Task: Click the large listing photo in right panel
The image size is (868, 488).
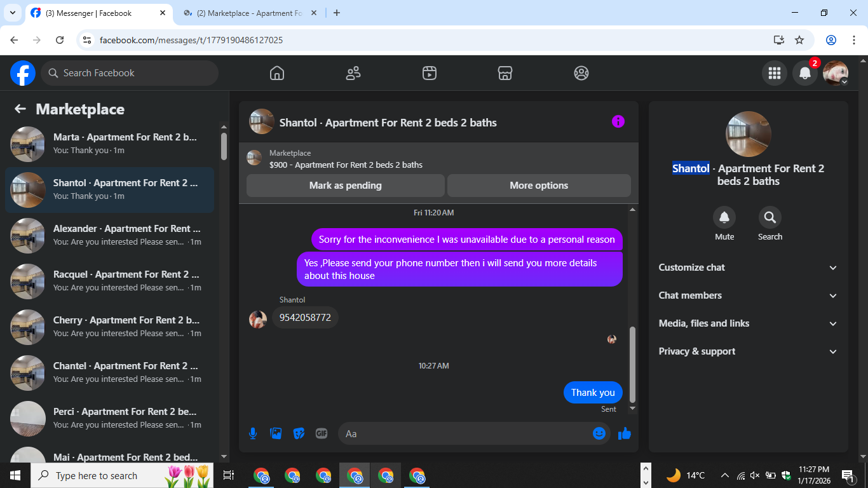Action: pyautogui.click(x=749, y=134)
